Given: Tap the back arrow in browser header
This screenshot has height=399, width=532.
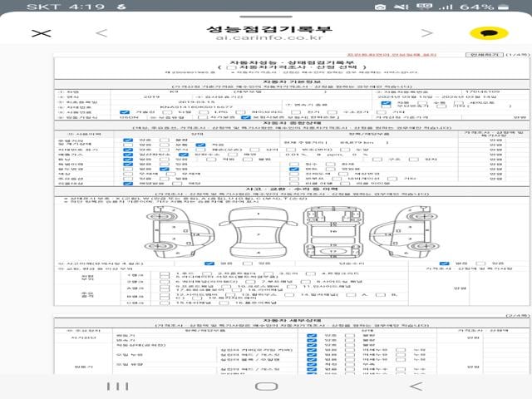Looking at the screenshot, I should (101, 34).
